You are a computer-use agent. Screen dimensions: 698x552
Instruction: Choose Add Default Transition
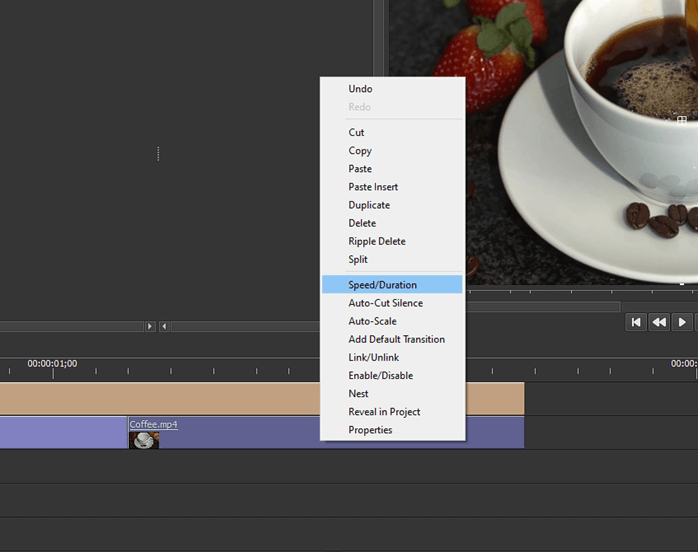point(392,339)
